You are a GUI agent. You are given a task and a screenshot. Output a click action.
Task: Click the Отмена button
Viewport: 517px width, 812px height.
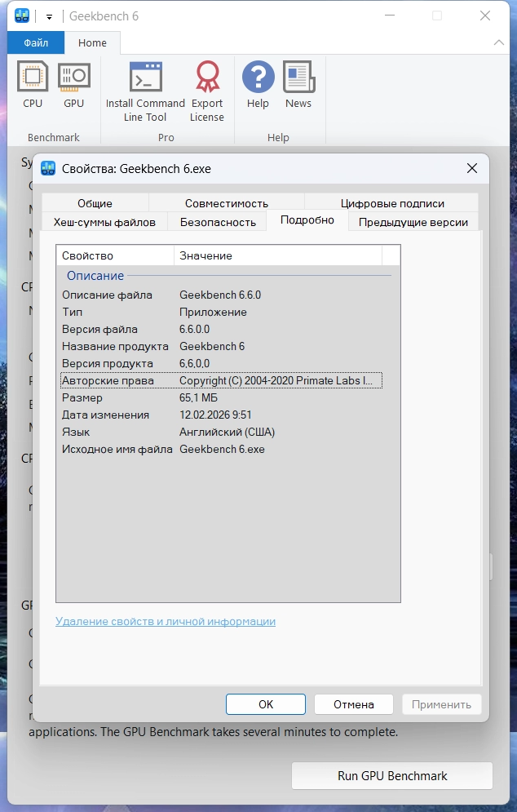(x=353, y=704)
